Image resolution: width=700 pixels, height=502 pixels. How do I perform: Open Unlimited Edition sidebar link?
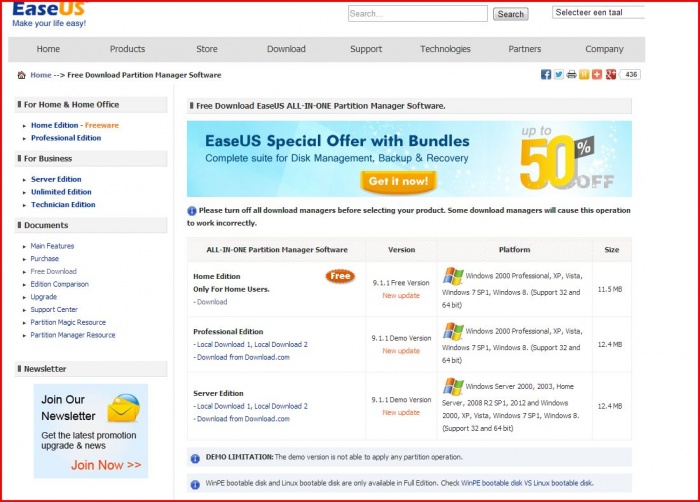click(x=61, y=192)
